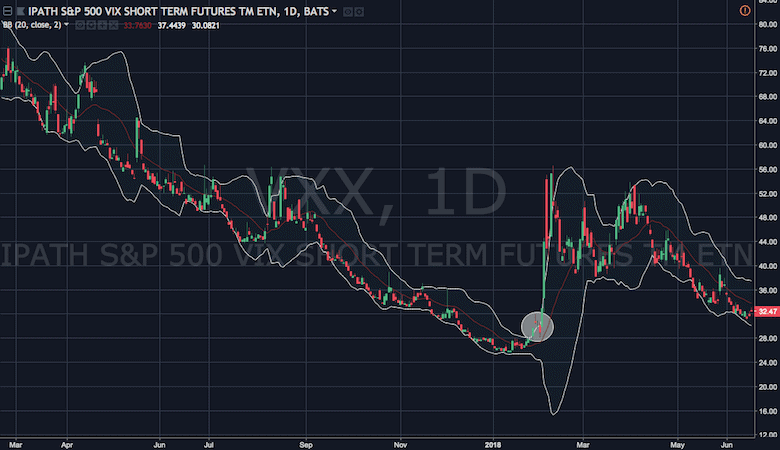The height and width of the screenshot is (450, 780).
Task: Click the flag icon beside the symbol title
Action: click(x=21, y=11)
